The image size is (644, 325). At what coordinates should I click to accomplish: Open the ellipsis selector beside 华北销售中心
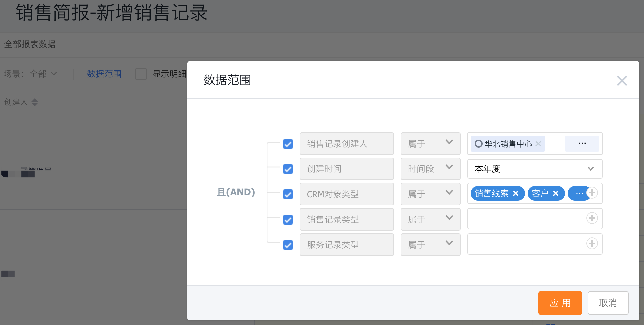point(582,144)
